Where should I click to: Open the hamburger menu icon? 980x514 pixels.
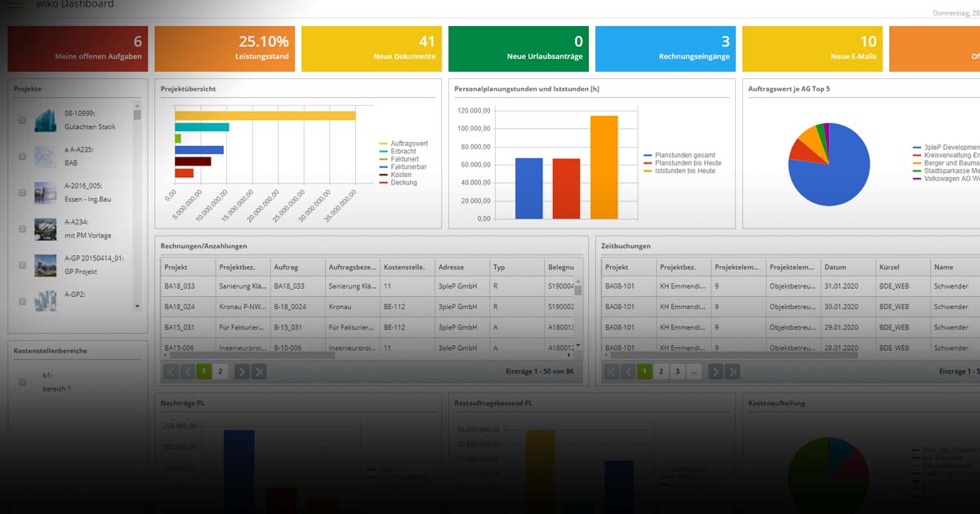tap(16, 5)
